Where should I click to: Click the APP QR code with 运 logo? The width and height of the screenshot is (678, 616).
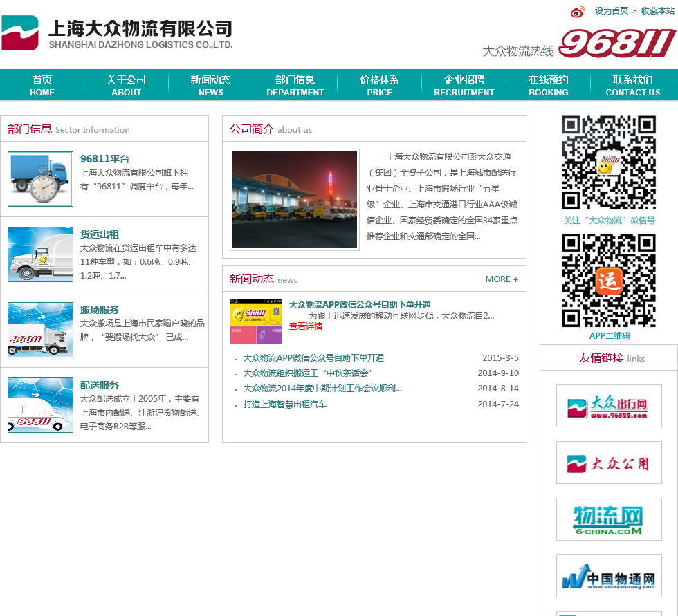609,281
